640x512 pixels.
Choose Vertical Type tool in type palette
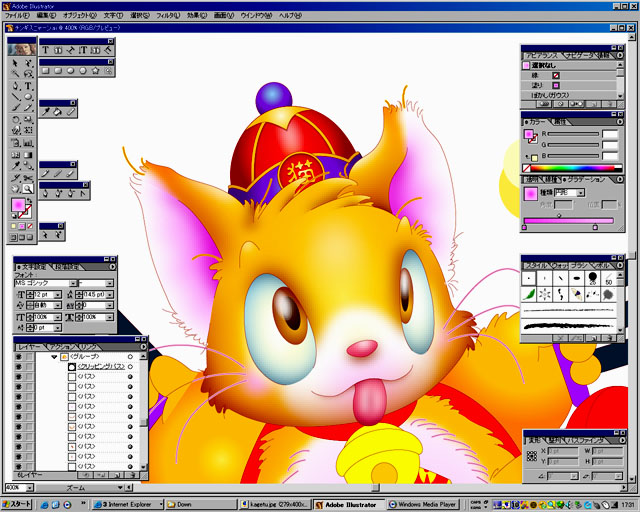83,50
